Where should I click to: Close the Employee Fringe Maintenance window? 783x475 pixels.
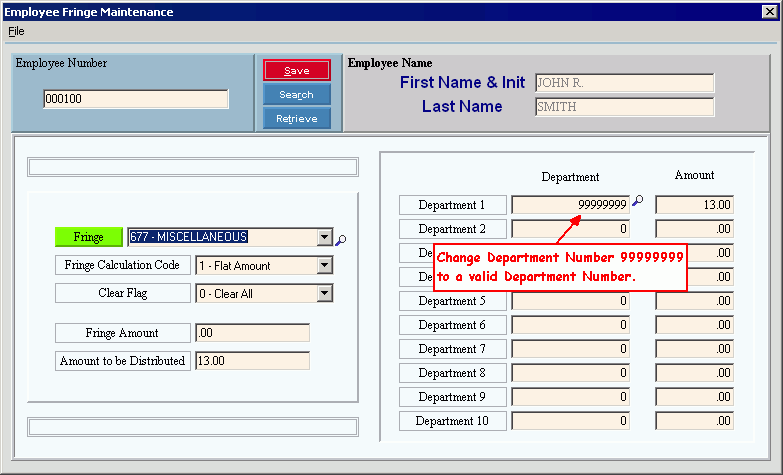pos(771,12)
